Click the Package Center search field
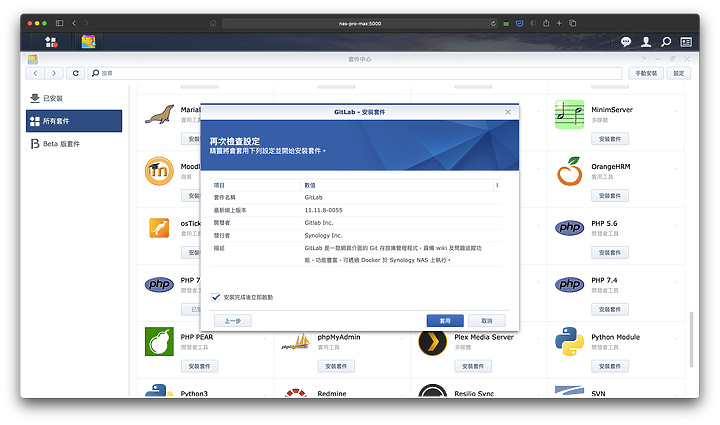The height and width of the screenshot is (425, 720). click(354, 73)
